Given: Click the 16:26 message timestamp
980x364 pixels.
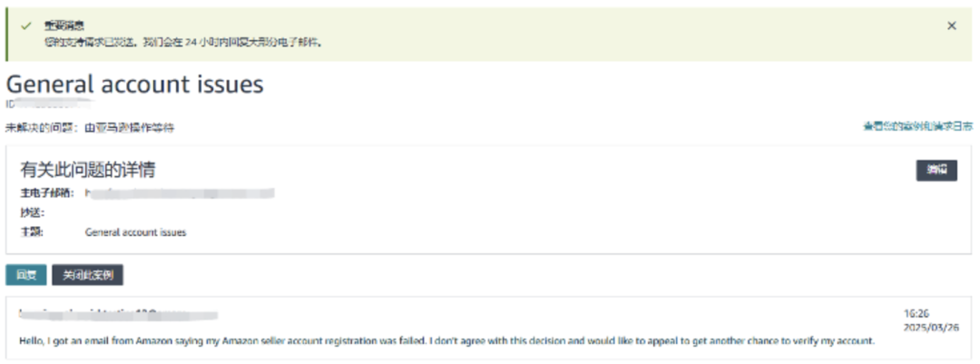Looking at the screenshot, I should click(916, 313).
